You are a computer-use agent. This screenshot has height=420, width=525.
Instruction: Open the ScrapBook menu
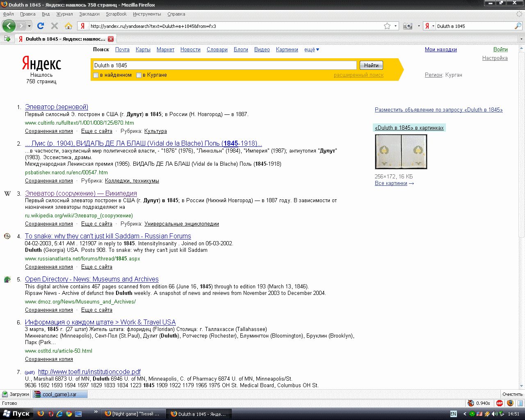click(116, 14)
